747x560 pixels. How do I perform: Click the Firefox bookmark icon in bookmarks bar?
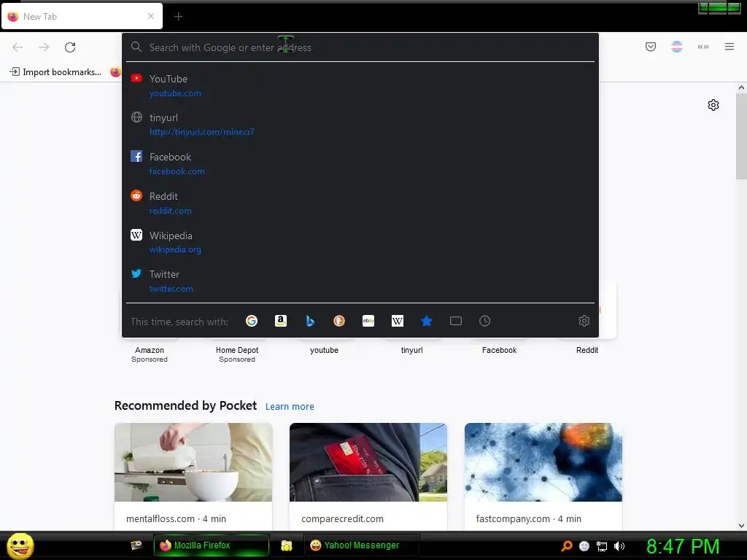115,72
